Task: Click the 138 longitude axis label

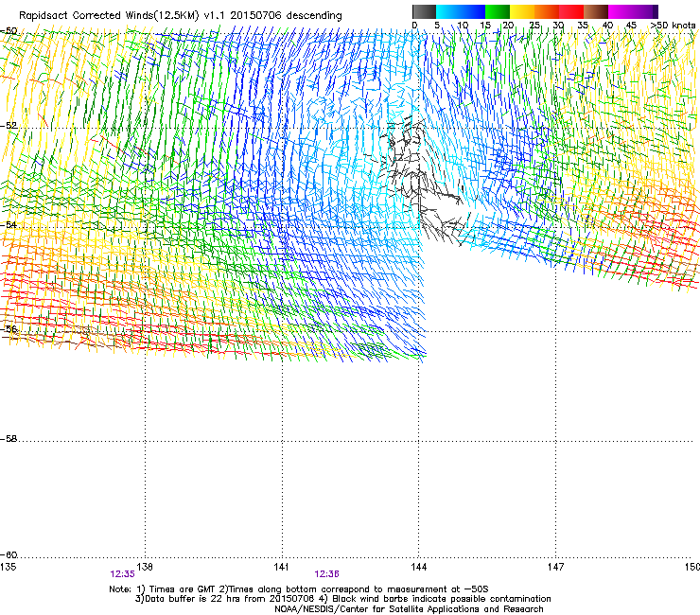Action: [145, 567]
